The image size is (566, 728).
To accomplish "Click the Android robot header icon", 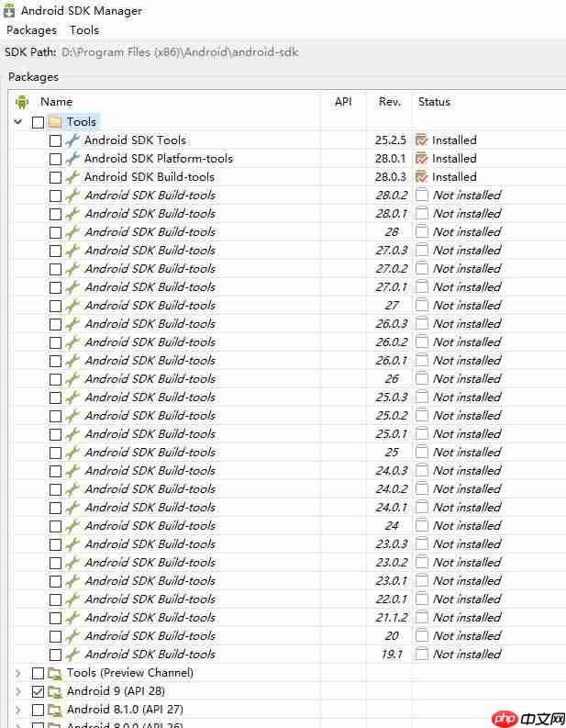I will pos(22,102).
